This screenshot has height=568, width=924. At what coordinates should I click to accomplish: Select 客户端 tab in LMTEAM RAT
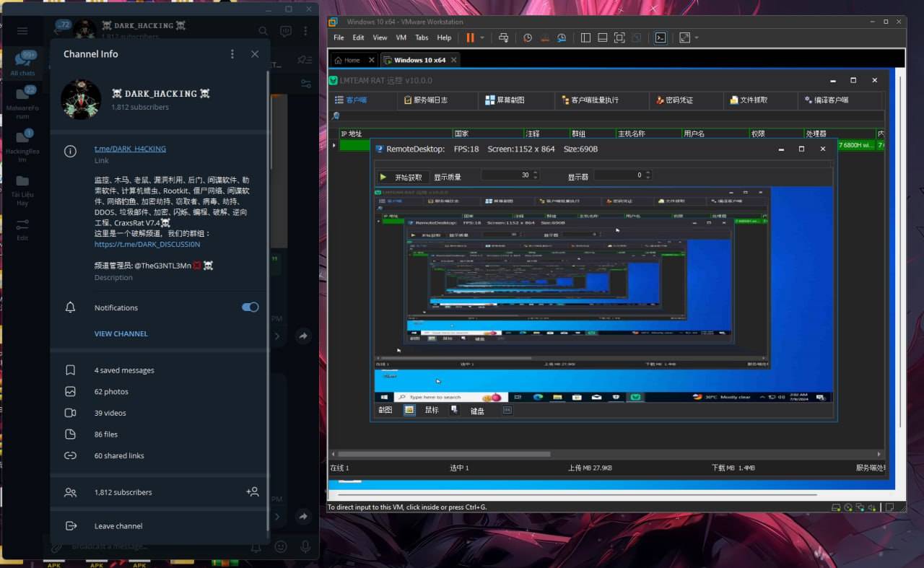[x=362, y=100]
